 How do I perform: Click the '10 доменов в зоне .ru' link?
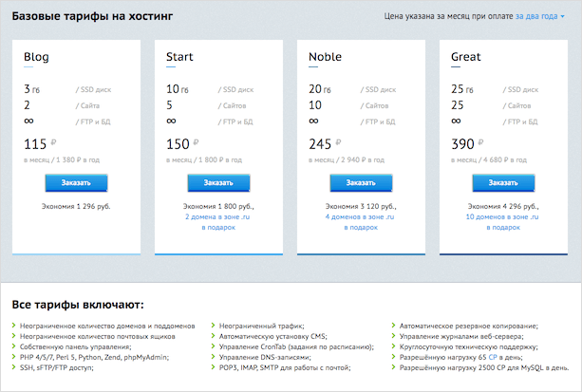coord(503,217)
